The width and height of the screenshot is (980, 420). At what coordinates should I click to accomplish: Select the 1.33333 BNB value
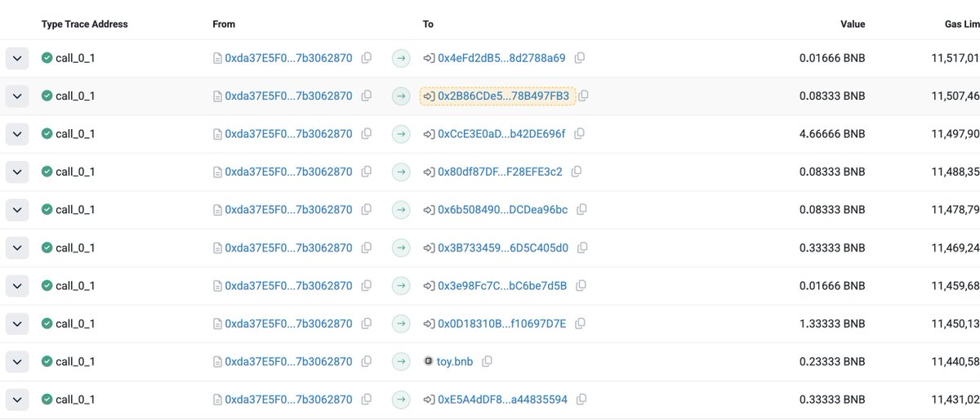click(832, 324)
